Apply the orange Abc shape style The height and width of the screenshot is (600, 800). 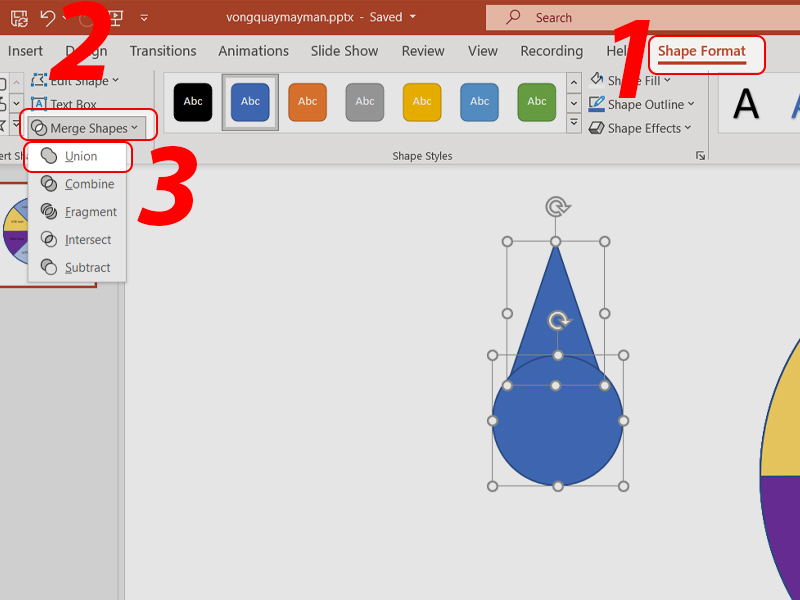(307, 101)
